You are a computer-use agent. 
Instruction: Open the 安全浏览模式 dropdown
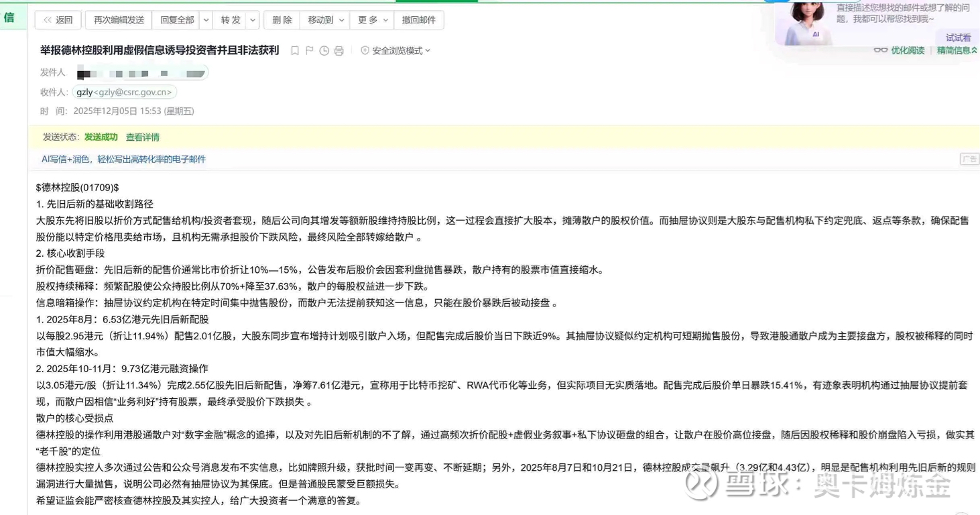point(395,50)
